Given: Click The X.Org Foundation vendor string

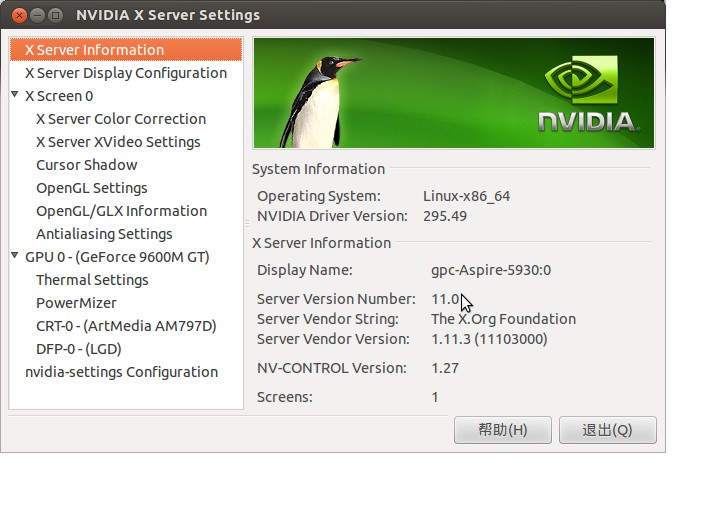Looking at the screenshot, I should (503, 319).
